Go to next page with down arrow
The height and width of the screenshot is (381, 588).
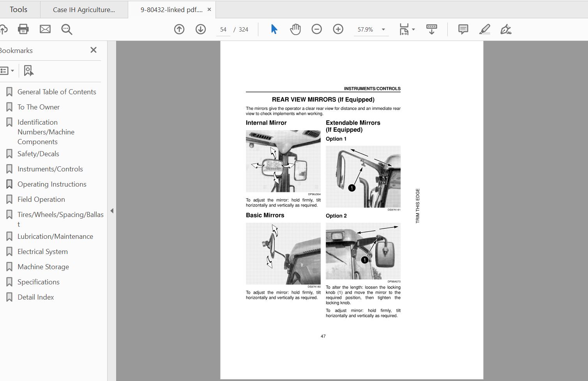201,29
